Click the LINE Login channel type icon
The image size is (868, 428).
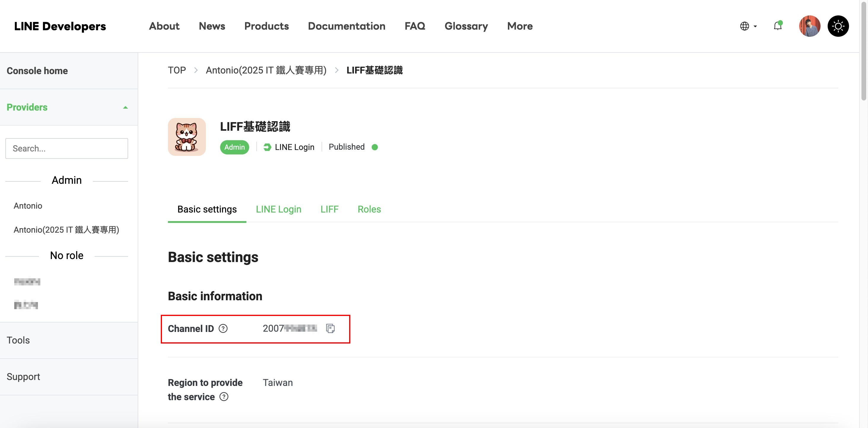[267, 147]
